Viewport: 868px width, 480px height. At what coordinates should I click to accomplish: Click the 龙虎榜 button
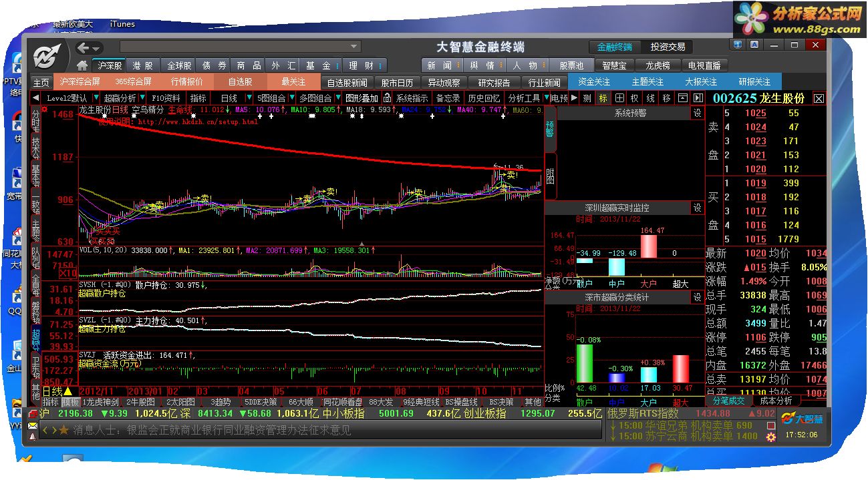point(658,65)
